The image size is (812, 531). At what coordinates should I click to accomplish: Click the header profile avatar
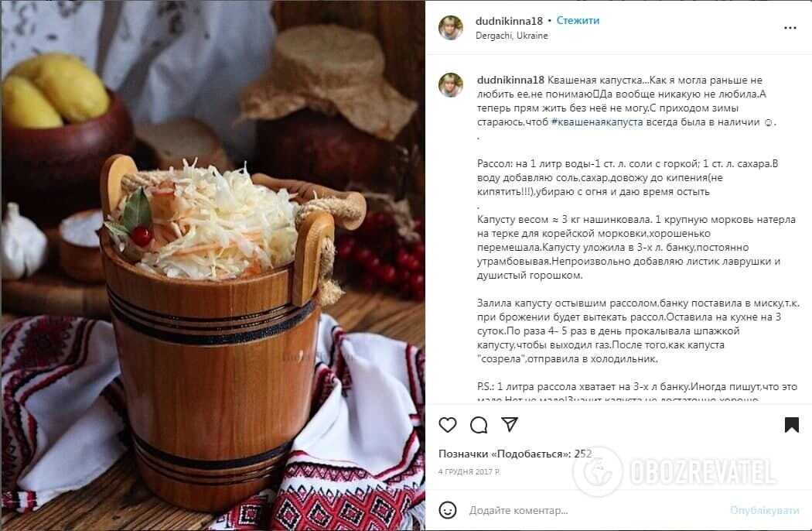coord(451,28)
